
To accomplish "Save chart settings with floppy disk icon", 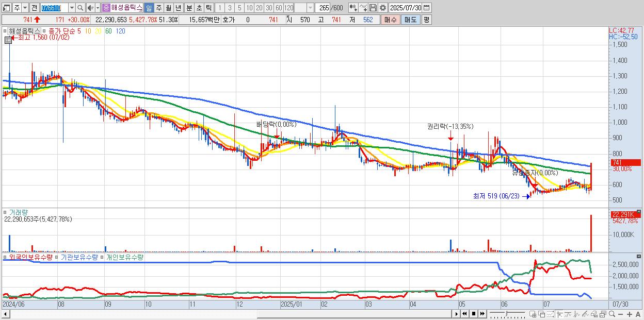I will (x=373, y=8).
